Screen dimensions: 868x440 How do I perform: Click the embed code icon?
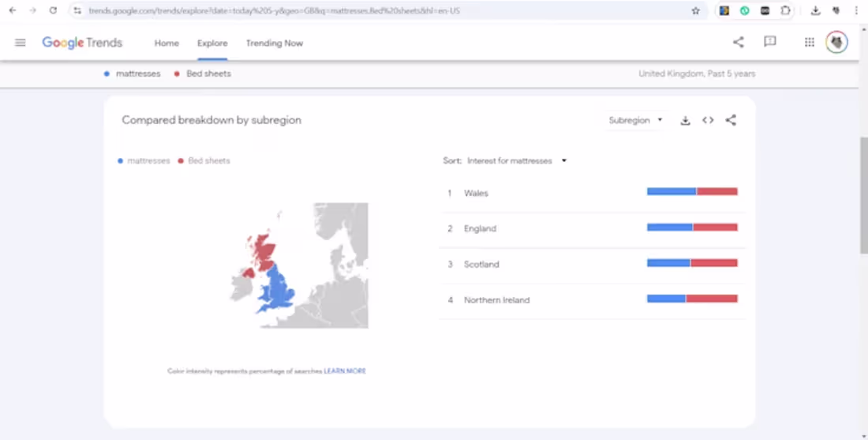[x=708, y=121]
